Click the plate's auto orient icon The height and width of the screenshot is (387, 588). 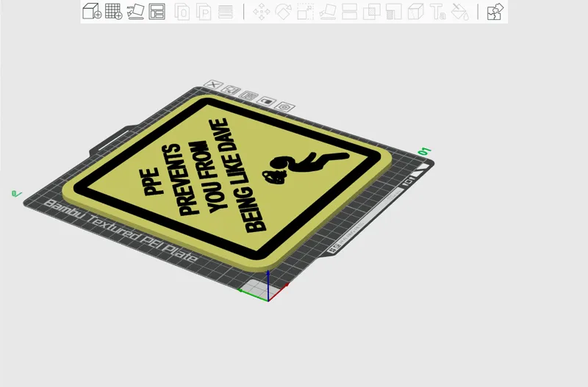point(231,90)
